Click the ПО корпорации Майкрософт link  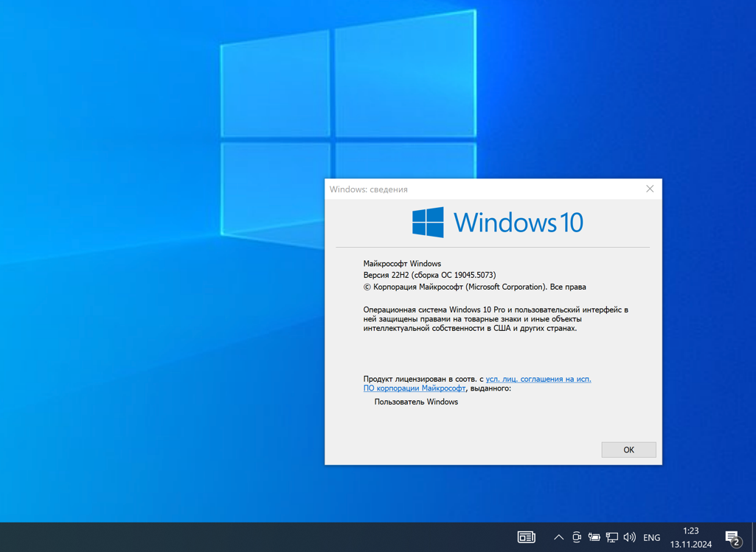click(415, 388)
